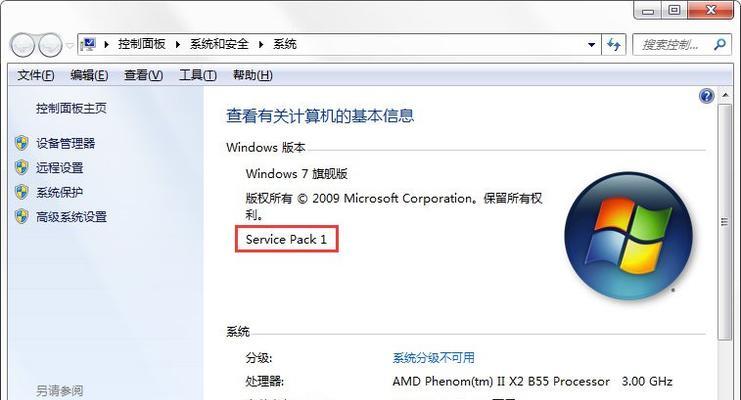741x400 pixels.
Task: Click the refresh icon beside address bar
Action: pos(614,45)
